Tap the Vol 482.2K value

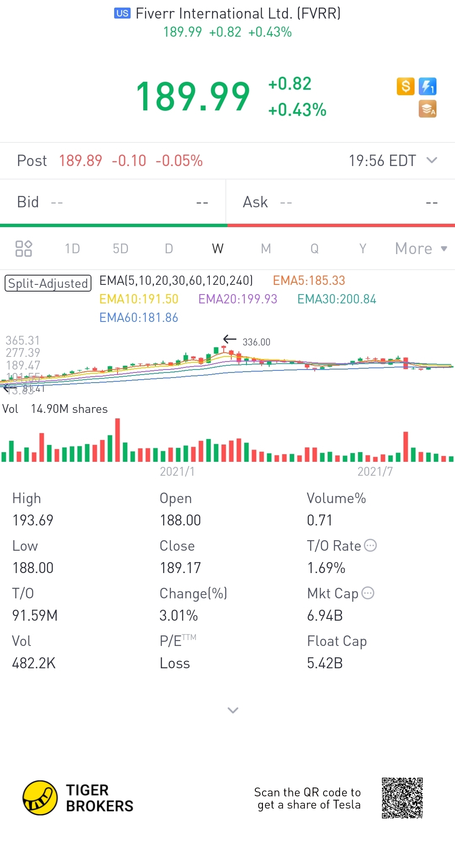[34, 663]
